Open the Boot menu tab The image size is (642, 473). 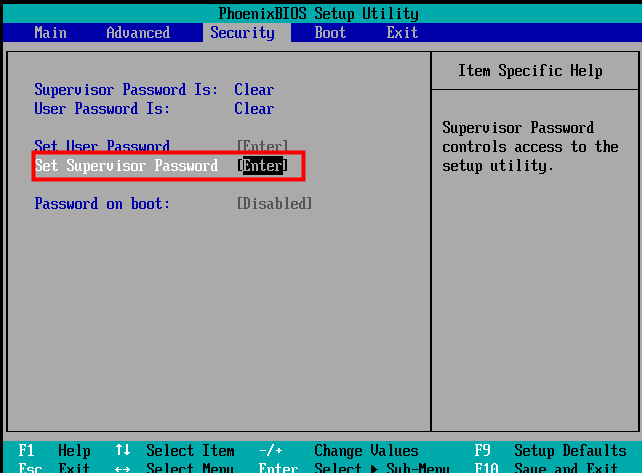pyautogui.click(x=330, y=33)
